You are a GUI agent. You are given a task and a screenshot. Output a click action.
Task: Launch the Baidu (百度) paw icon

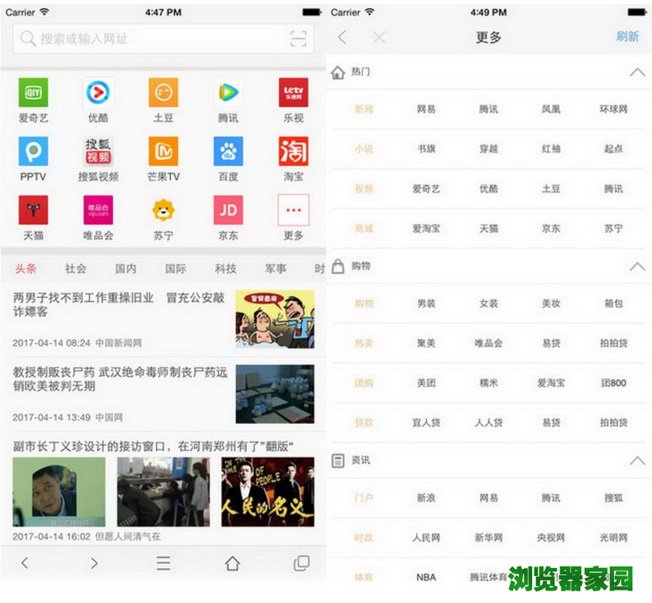pyautogui.click(x=228, y=152)
